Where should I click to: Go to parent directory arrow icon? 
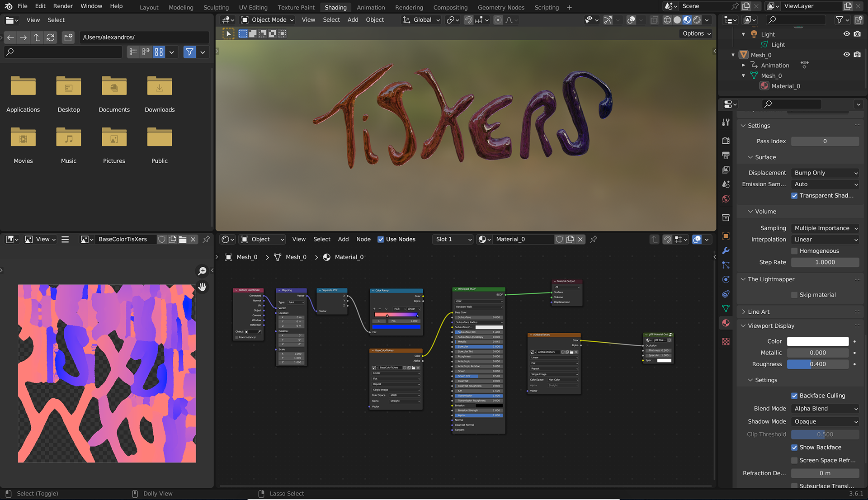click(x=37, y=38)
